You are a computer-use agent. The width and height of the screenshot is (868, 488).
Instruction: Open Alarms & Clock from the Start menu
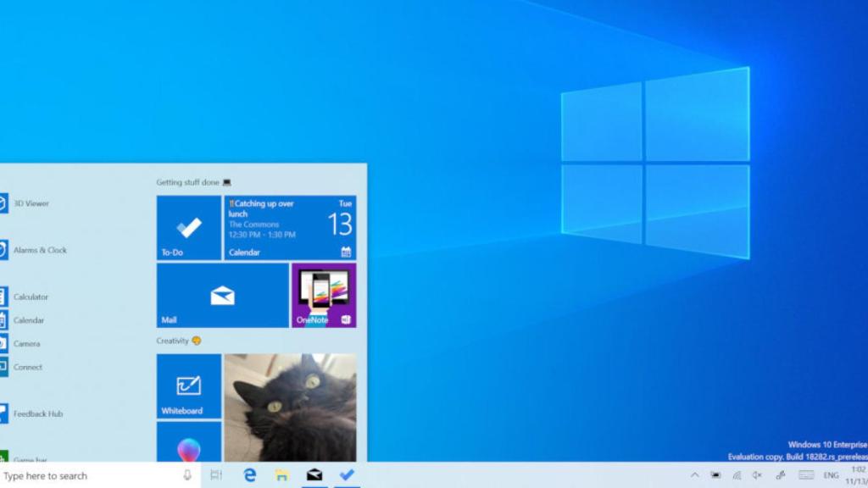click(x=36, y=250)
